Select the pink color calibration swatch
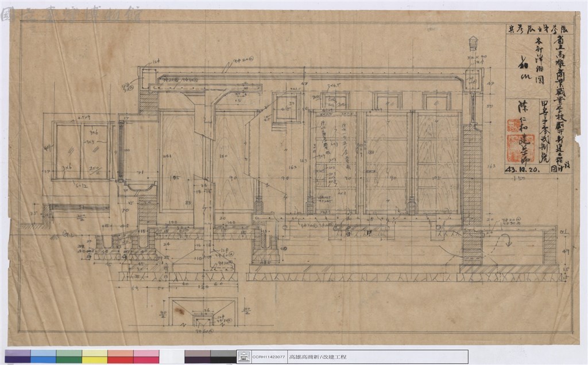 point(146,356)
